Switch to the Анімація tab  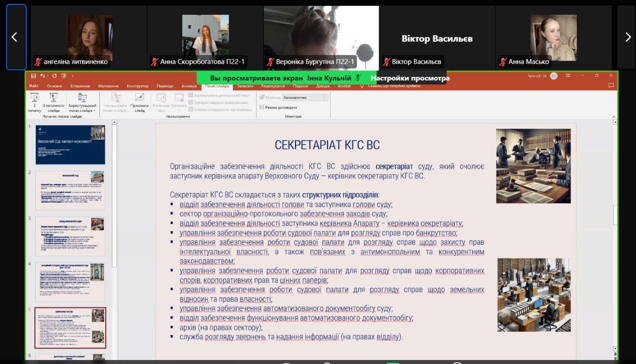coord(189,86)
